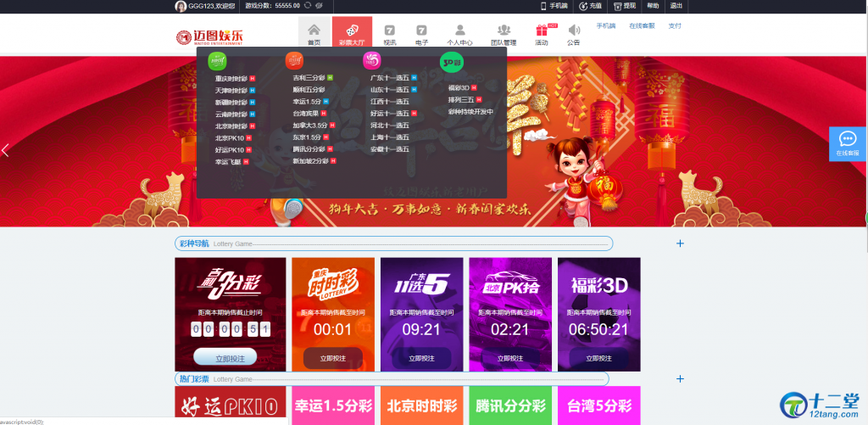Open the 活动 gift tab
The image size is (868, 425).
click(542, 35)
